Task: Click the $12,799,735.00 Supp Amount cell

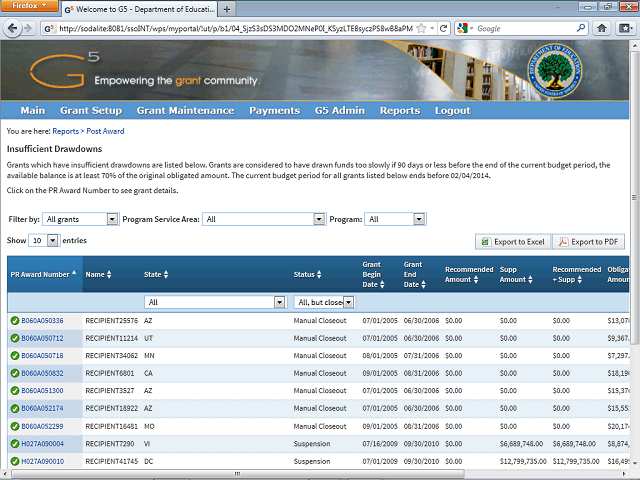Action: point(523,462)
